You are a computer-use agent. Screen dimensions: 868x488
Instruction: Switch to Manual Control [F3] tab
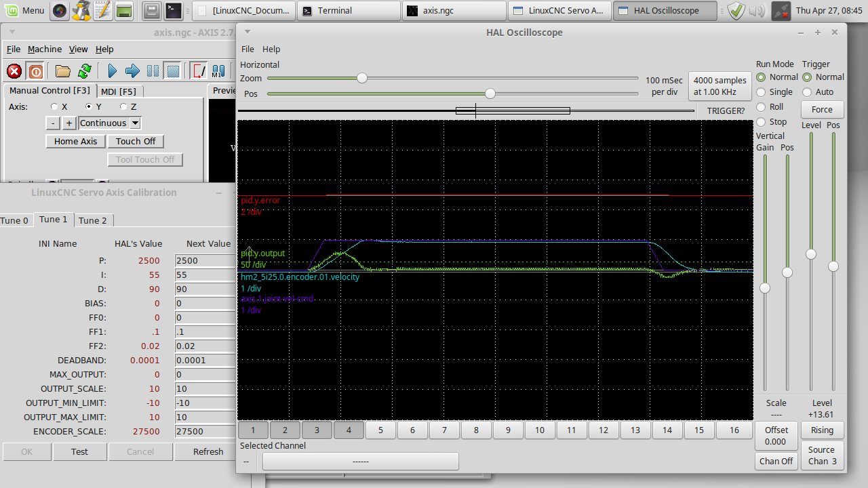click(x=50, y=90)
